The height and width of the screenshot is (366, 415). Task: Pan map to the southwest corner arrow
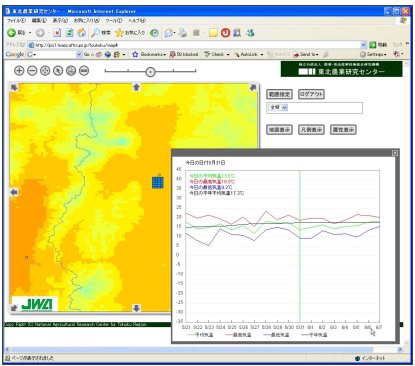14,308
